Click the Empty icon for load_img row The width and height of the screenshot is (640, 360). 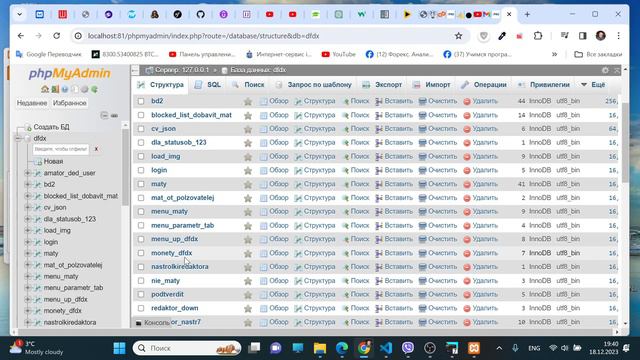[x=422, y=157]
